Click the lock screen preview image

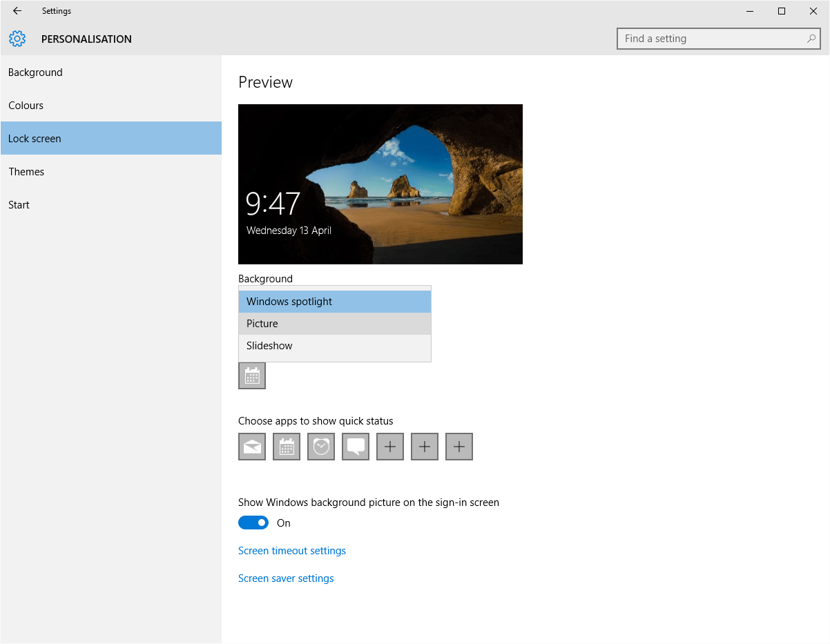click(x=380, y=184)
